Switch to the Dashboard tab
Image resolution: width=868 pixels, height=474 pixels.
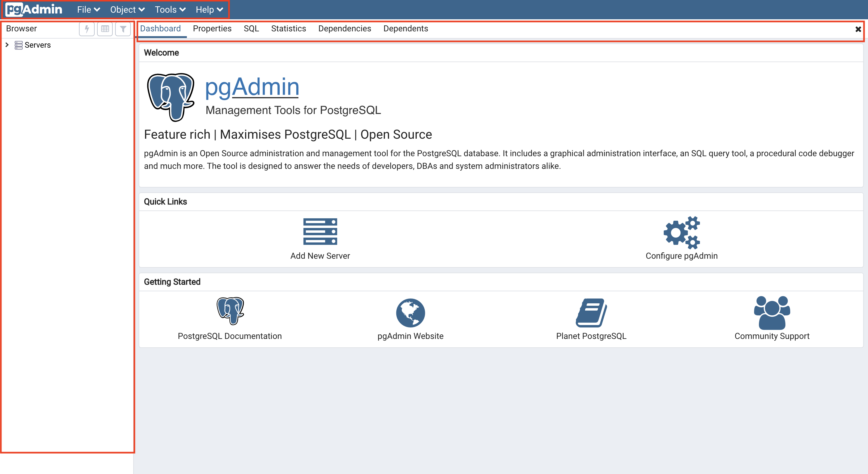click(x=160, y=29)
